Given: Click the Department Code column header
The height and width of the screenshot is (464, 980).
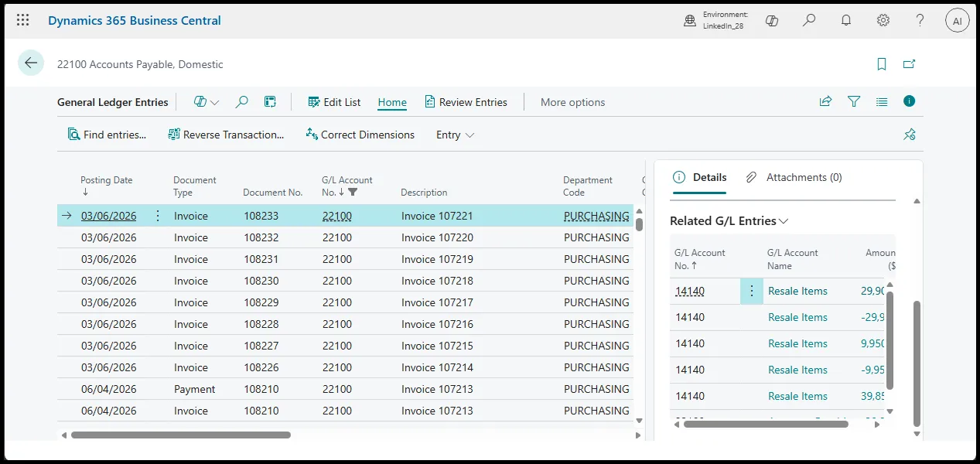Looking at the screenshot, I should (x=588, y=186).
